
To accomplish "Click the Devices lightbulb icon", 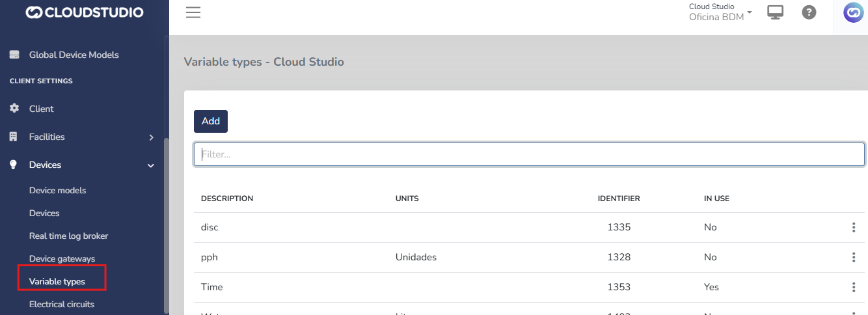I will [x=14, y=165].
